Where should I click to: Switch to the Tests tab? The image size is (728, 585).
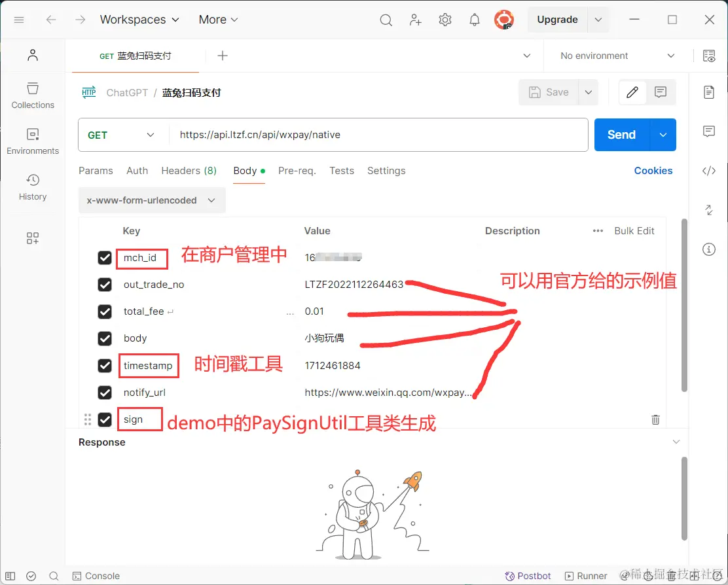coord(342,171)
